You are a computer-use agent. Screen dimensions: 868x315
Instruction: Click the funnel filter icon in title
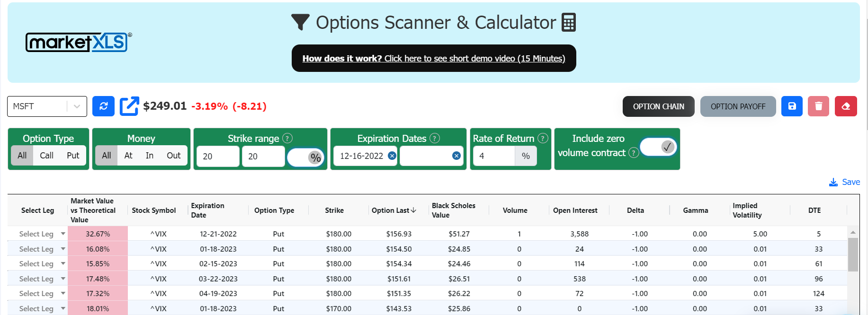pos(300,22)
